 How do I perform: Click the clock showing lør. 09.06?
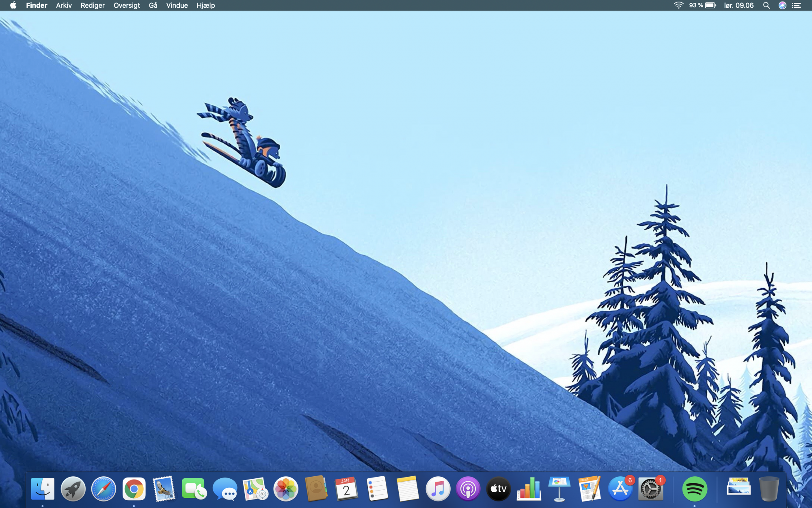(x=739, y=5)
